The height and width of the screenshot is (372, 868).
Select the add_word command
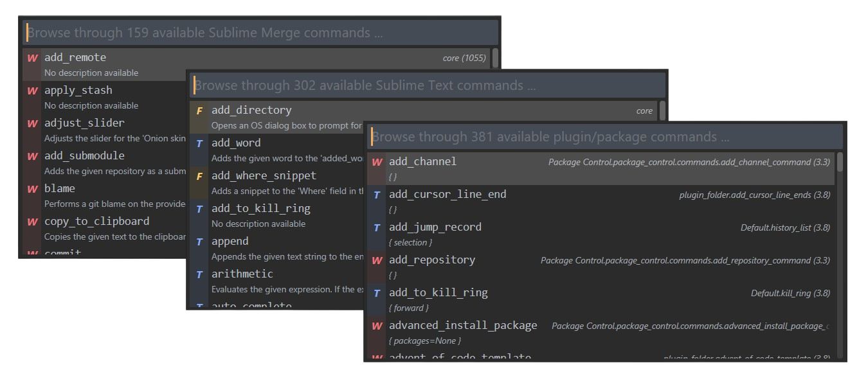coord(276,150)
